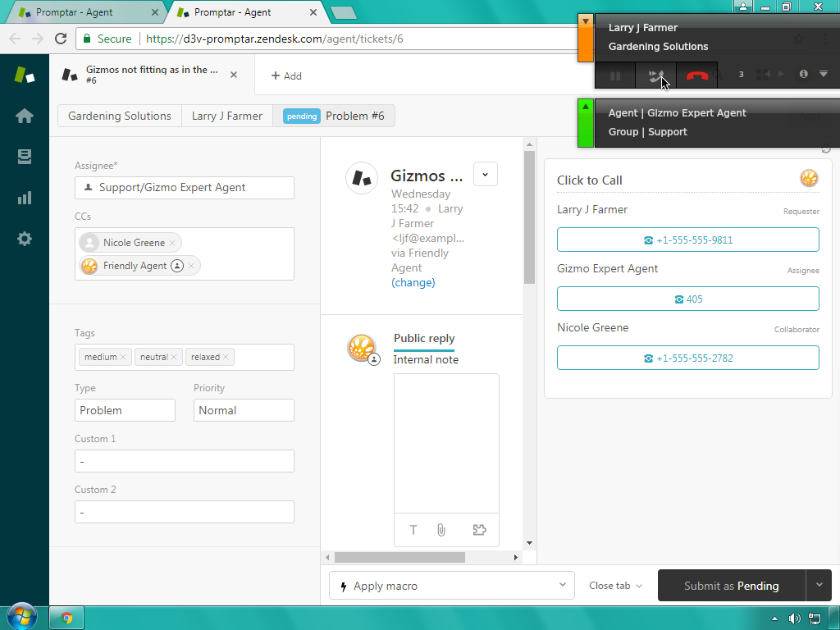Open call info circle icon
The image size is (840, 630).
click(x=803, y=74)
